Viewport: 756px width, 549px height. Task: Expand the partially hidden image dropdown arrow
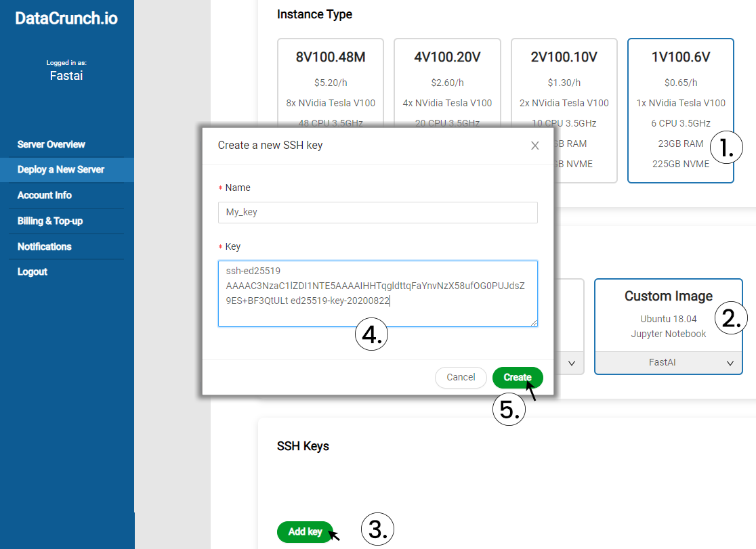572,363
